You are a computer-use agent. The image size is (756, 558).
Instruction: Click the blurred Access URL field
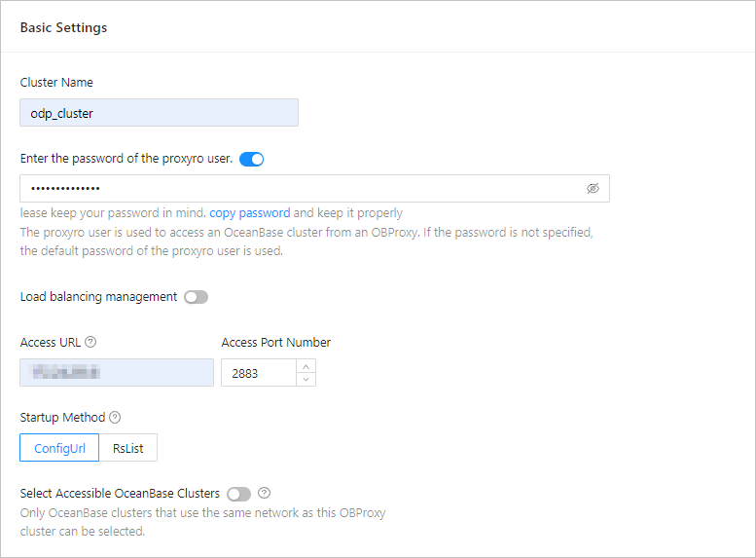coord(117,372)
